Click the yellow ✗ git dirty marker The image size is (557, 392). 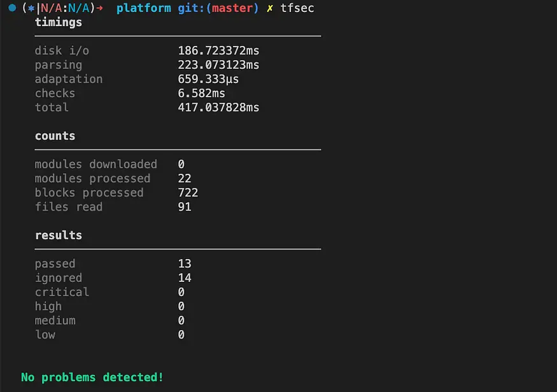270,8
